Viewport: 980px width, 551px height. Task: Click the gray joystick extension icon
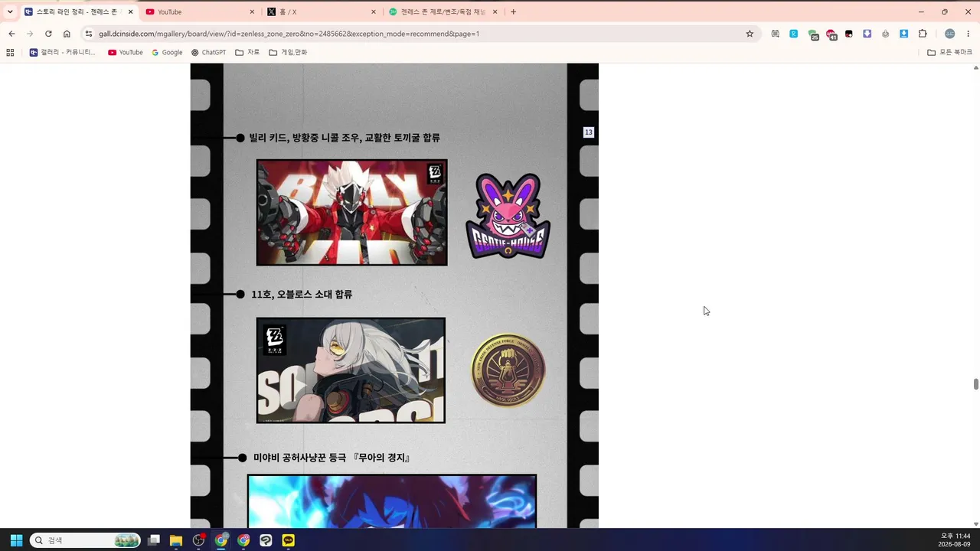(x=886, y=34)
